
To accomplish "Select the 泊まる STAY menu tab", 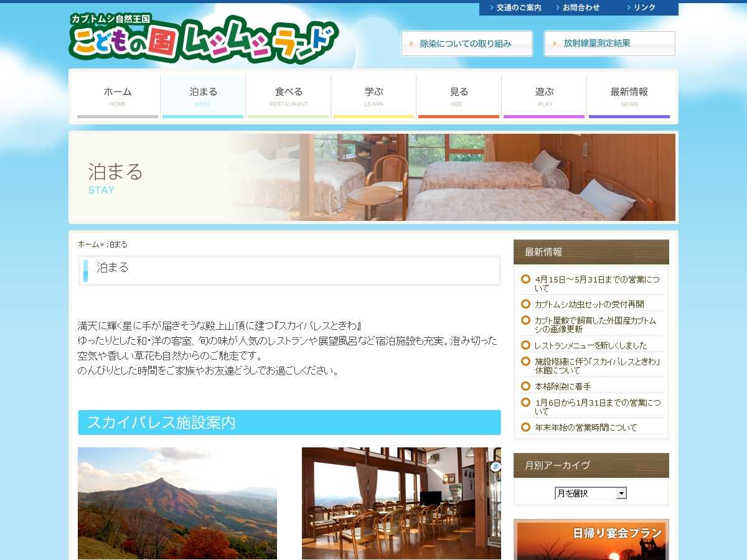I will (x=203, y=96).
